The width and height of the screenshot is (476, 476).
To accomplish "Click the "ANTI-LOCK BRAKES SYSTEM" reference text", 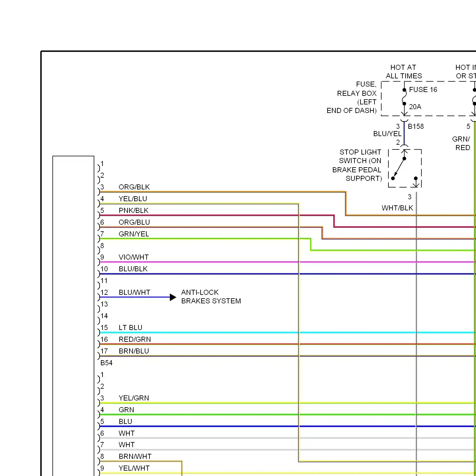I will click(x=211, y=297).
